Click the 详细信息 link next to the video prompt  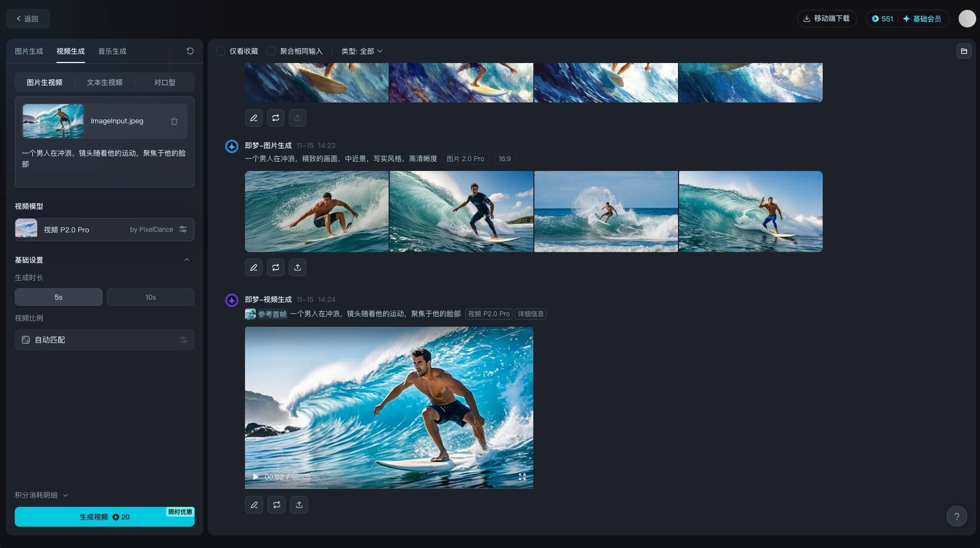531,313
